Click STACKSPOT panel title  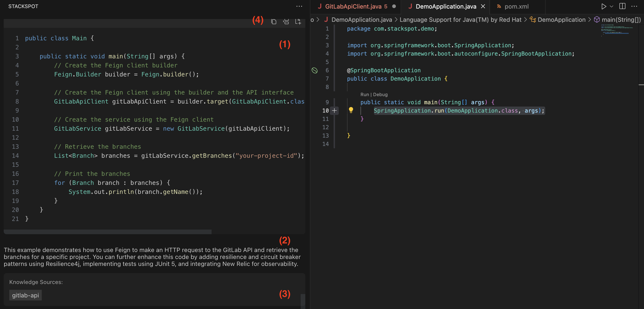point(23,6)
